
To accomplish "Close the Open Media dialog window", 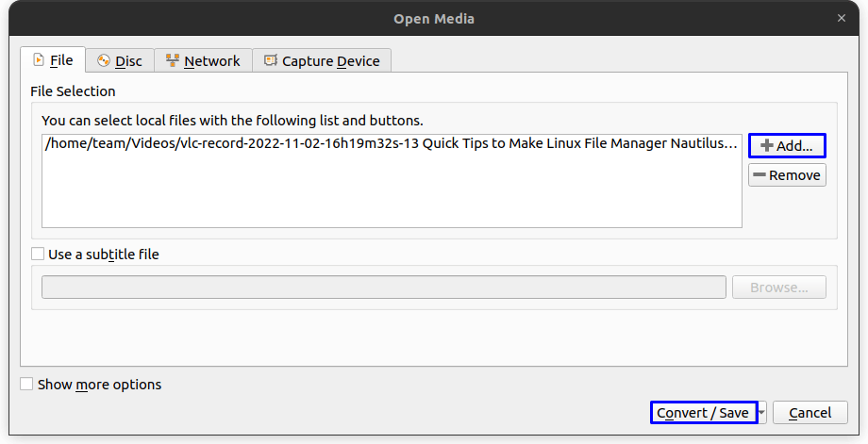I will coord(842,18).
